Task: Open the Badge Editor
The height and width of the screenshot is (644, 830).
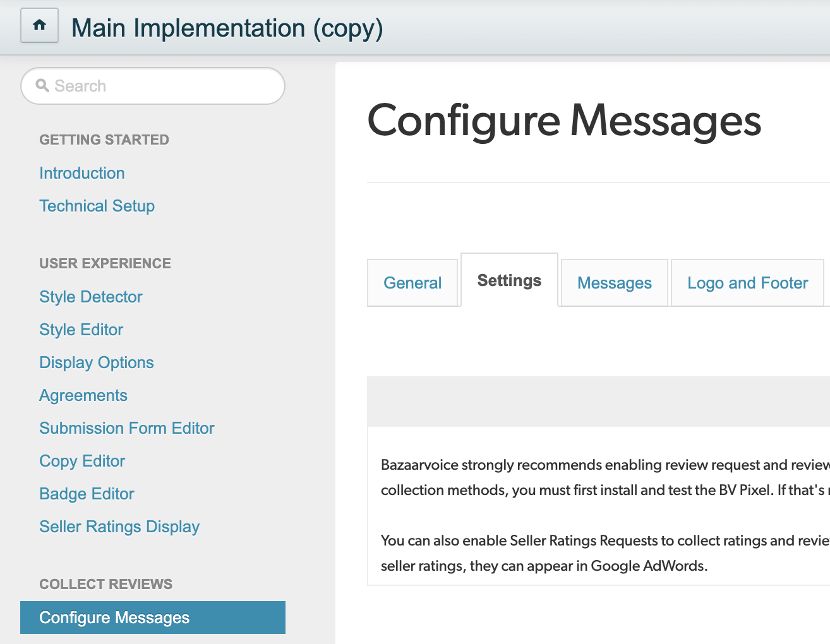Action: click(x=87, y=494)
